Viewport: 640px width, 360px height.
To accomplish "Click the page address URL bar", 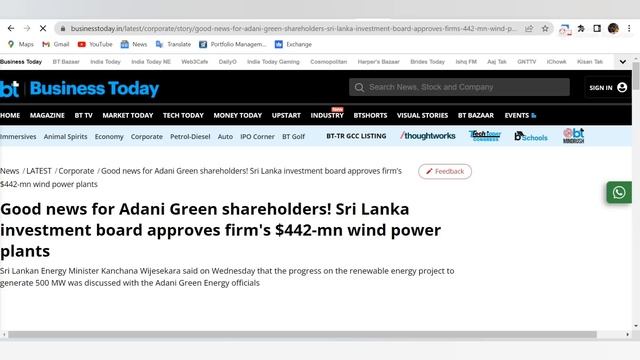I will (293, 29).
